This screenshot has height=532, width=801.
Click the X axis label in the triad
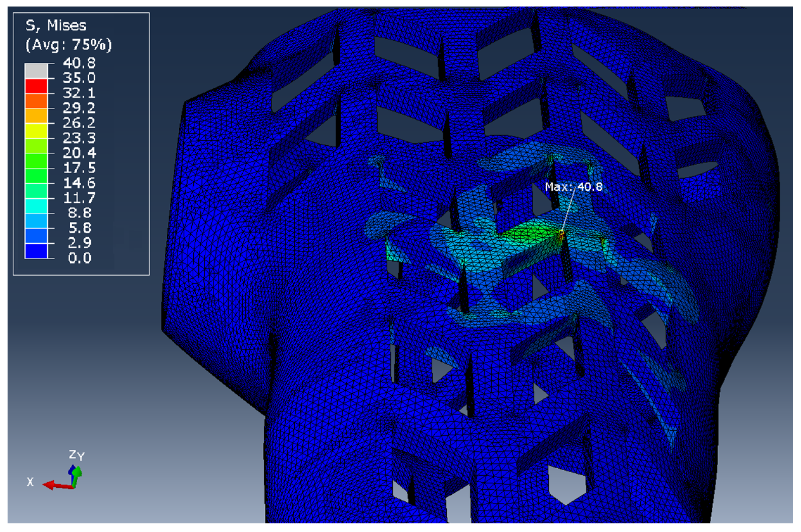[x=30, y=482]
